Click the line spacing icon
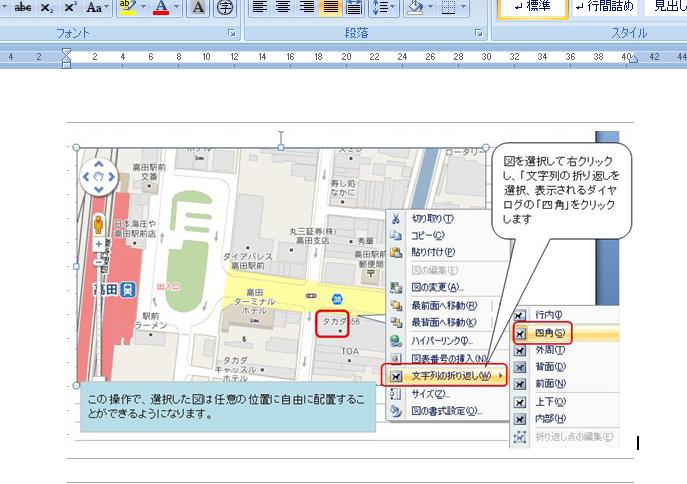This screenshot has width=687, height=484. [x=379, y=7]
